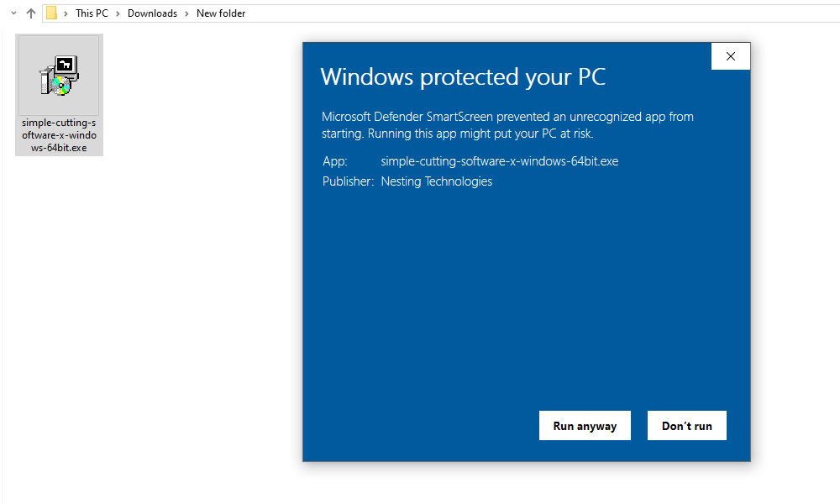Screen dimensions: 840x504
Task: Expand the chevron between Downloads and New folder
Action: (x=186, y=13)
